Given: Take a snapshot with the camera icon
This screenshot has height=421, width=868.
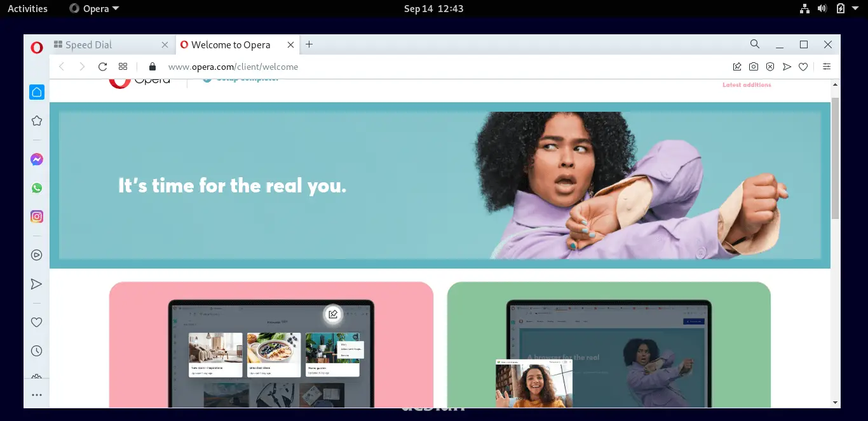Looking at the screenshot, I should tap(754, 67).
